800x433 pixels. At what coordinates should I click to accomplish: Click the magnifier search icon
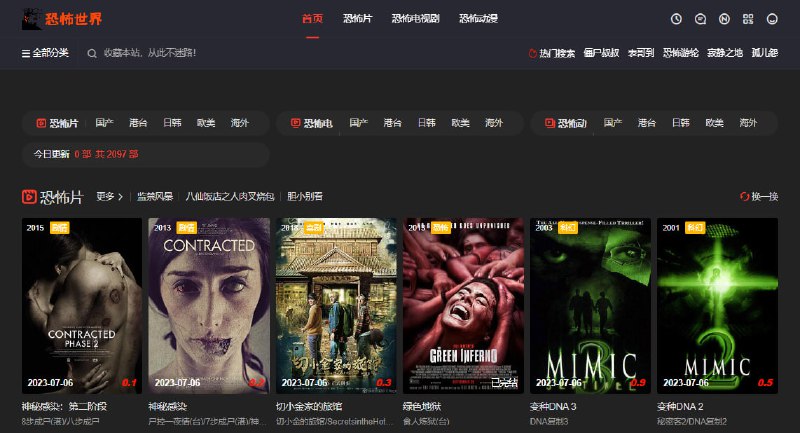click(x=92, y=53)
